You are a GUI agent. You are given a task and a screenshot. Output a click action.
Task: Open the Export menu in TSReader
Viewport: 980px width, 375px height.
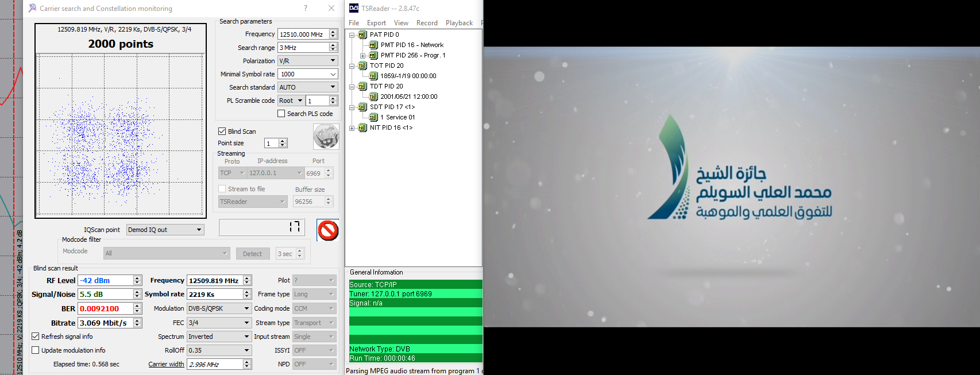tap(376, 23)
